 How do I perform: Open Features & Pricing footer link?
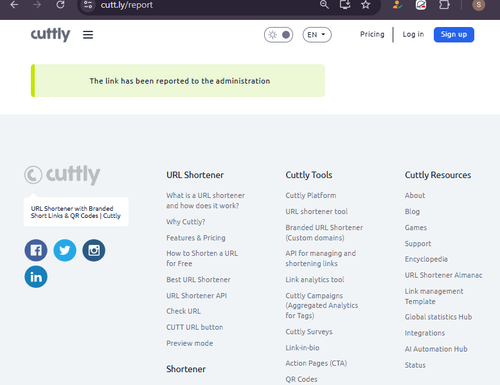(196, 238)
